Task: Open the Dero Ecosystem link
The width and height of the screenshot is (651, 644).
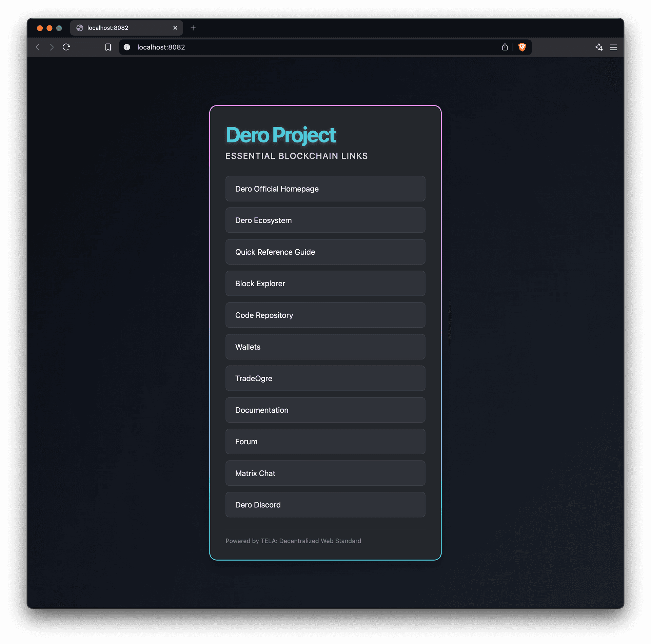Action: pyautogui.click(x=325, y=220)
